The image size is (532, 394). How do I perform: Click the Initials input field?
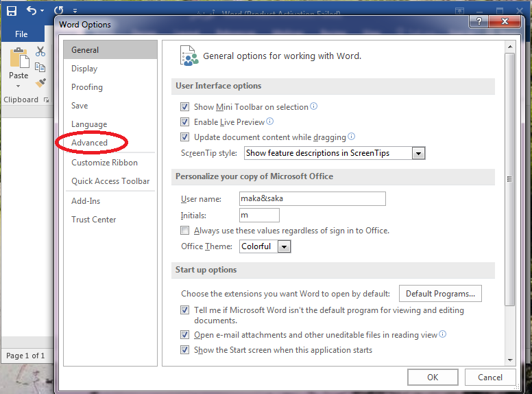click(x=260, y=216)
